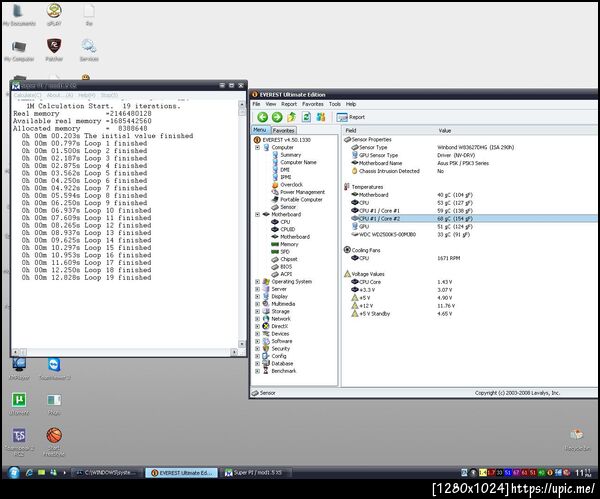
Task: Select the +12 V voltage row
Action: [x=474, y=306]
